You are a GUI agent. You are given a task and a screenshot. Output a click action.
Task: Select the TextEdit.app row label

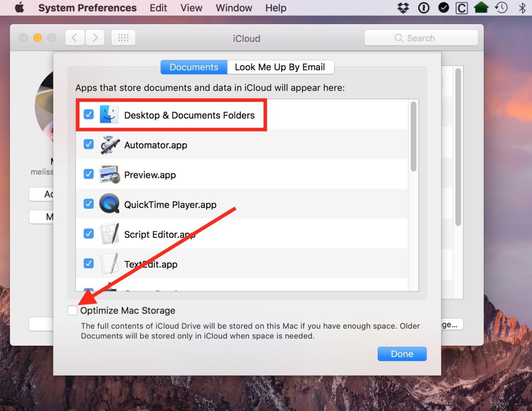tap(151, 264)
